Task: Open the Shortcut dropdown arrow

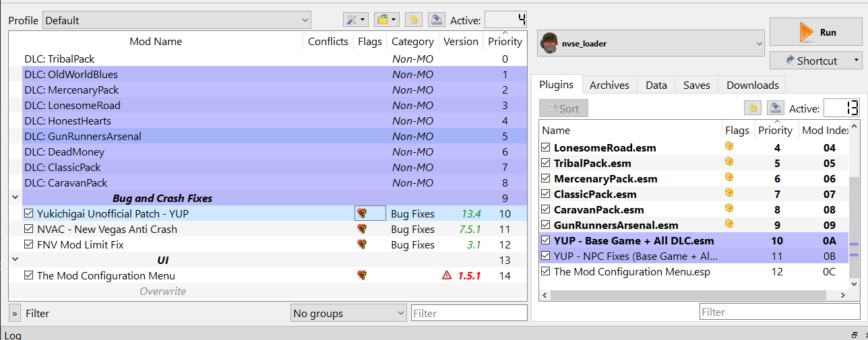Action: pyautogui.click(x=857, y=61)
